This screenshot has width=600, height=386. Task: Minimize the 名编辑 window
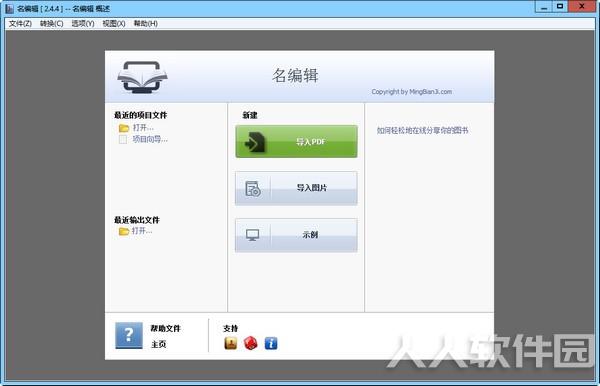(544, 7)
